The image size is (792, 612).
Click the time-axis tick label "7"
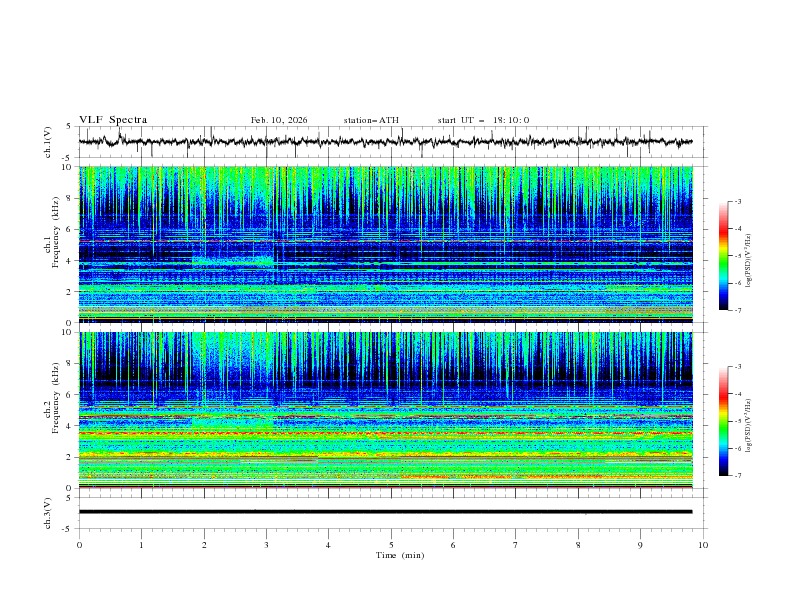coord(516,545)
